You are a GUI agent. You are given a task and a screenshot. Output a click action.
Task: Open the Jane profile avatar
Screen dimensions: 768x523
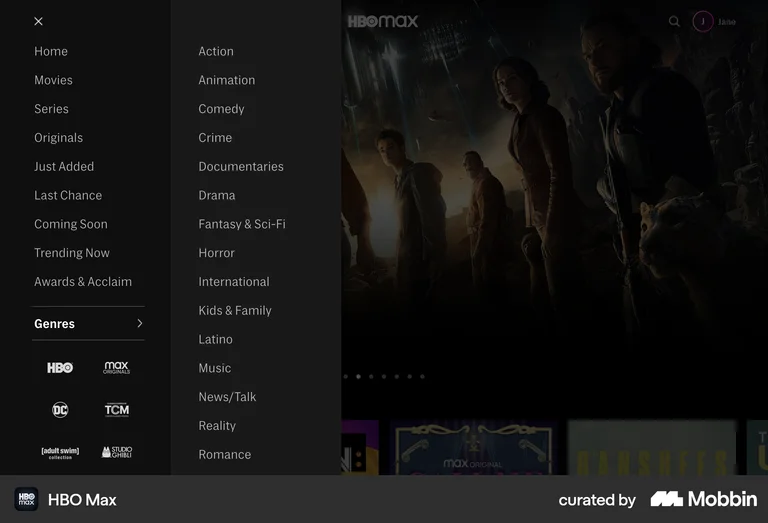pos(703,22)
